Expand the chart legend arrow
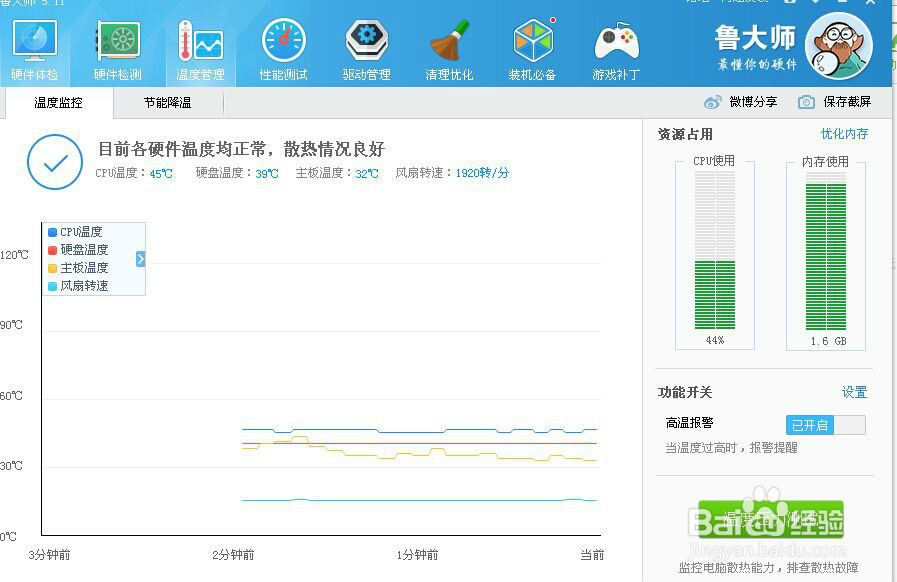The width and height of the screenshot is (897, 582). pyautogui.click(x=141, y=259)
